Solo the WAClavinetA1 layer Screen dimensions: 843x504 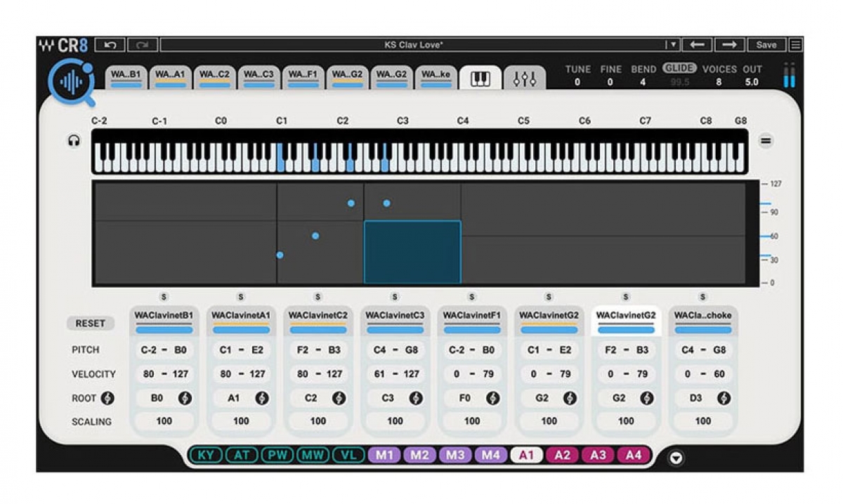pos(241,298)
